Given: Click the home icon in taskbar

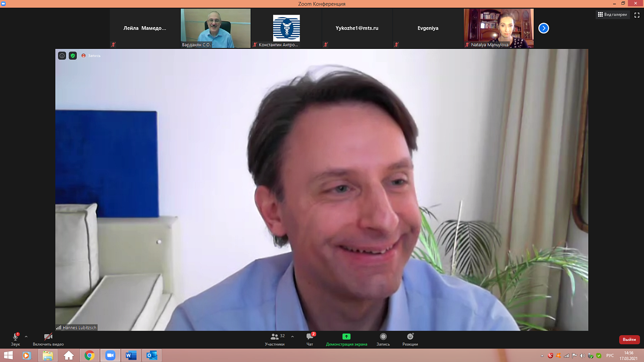Looking at the screenshot, I should (69, 355).
